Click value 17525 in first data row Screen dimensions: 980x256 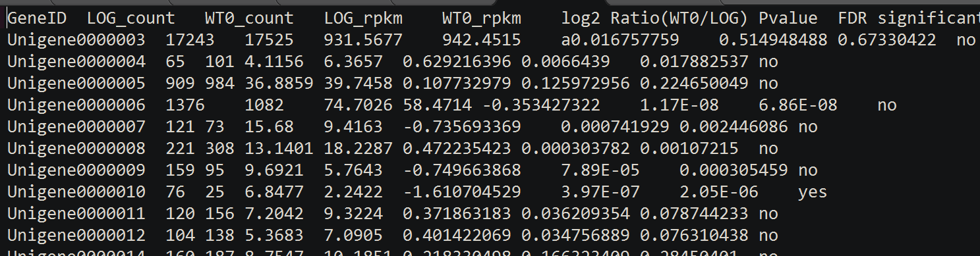(x=269, y=39)
